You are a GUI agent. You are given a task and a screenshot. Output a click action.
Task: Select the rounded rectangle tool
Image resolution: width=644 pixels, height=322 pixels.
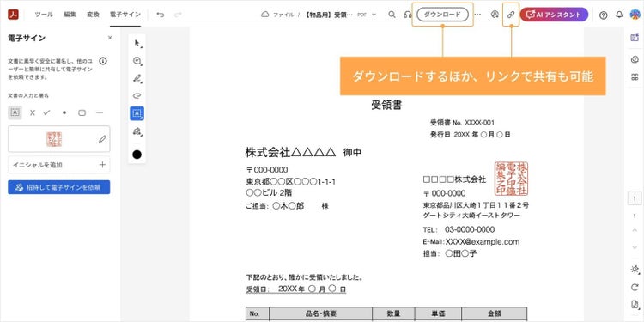(82, 112)
